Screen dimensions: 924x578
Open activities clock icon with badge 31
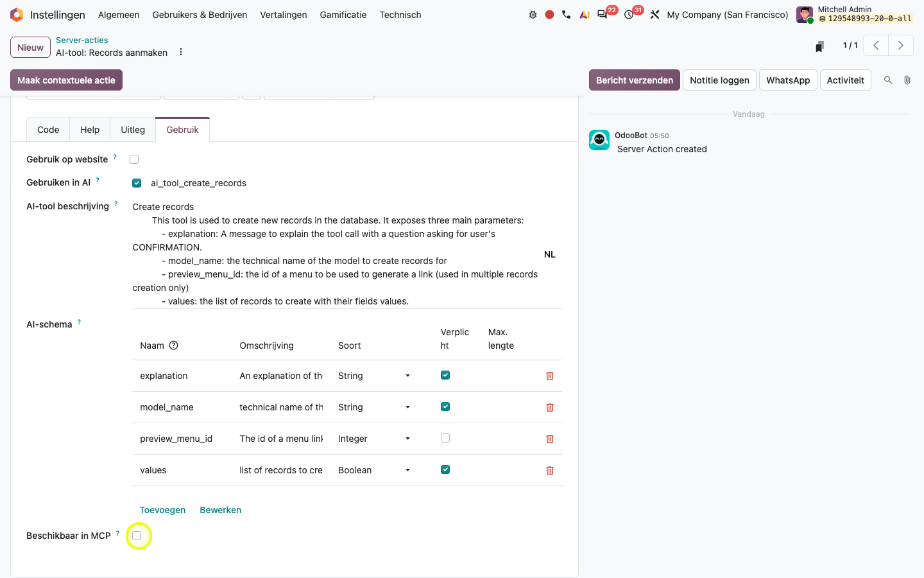[629, 15]
